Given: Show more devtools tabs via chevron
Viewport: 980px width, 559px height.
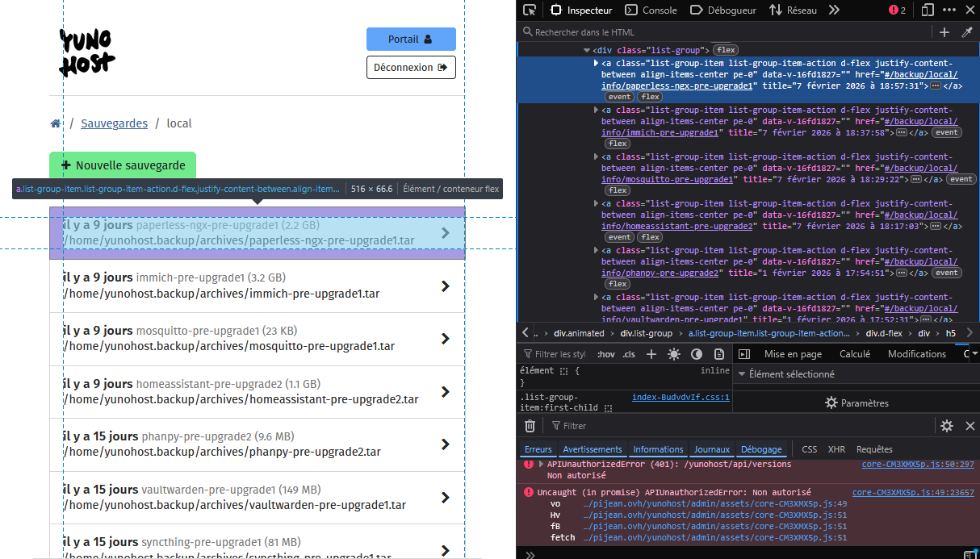Looking at the screenshot, I should tap(834, 10).
